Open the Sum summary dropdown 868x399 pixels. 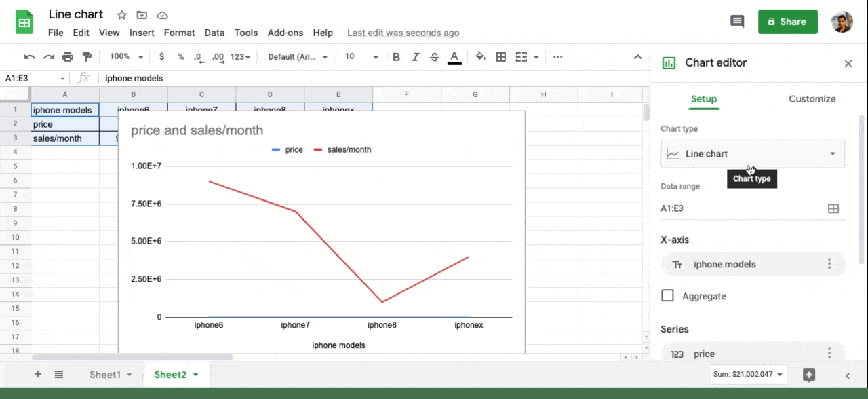click(x=749, y=374)
